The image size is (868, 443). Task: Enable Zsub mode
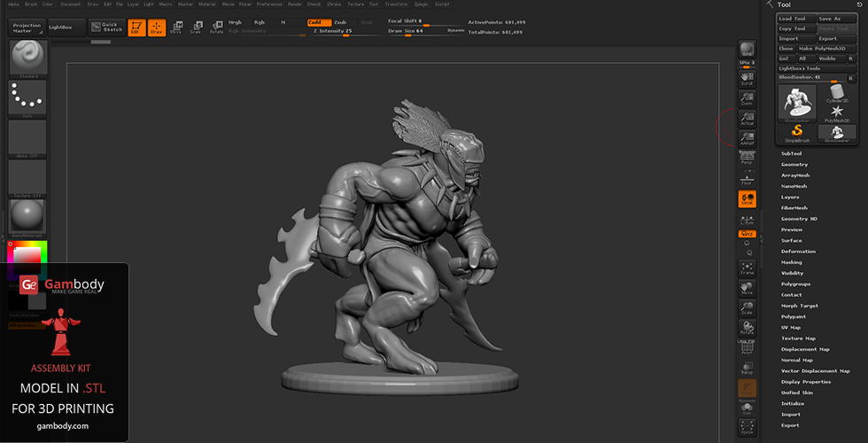(344, 22)
